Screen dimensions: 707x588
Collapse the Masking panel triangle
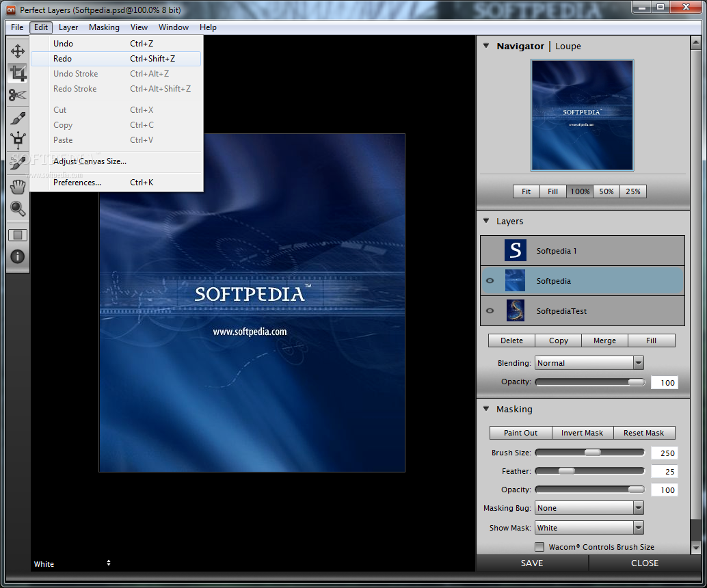pyautogui.click(x=486, y=409)
